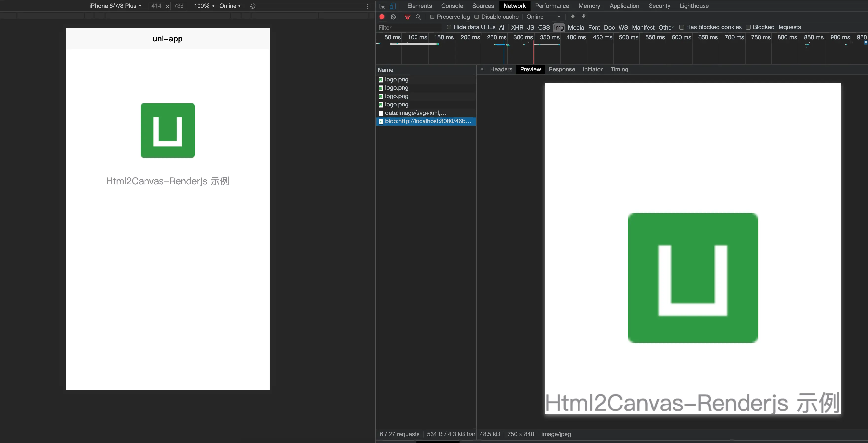Click device height field 736
This screenshot has height=443, width=868.
(179, 6)
